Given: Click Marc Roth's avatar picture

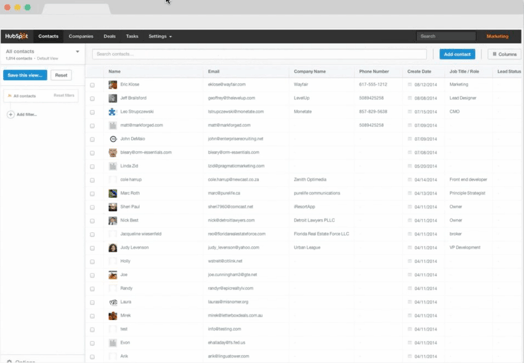Looking at the screenshot, I should point(113,193).
